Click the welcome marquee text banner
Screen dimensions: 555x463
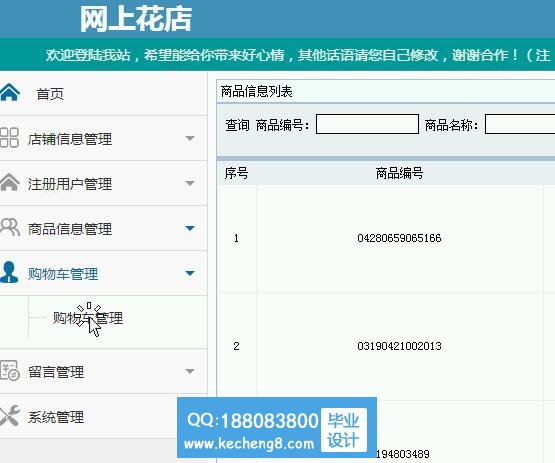click(298, 55)
